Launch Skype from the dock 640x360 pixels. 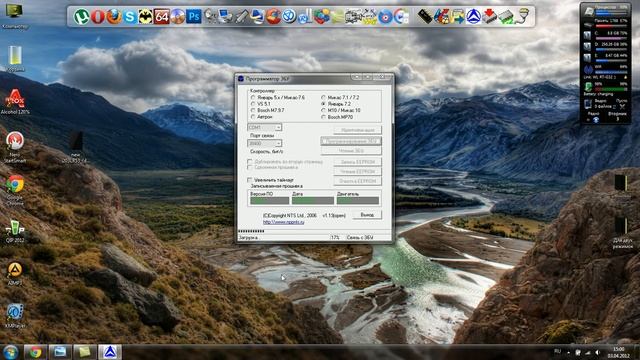(x=130, y=17)
